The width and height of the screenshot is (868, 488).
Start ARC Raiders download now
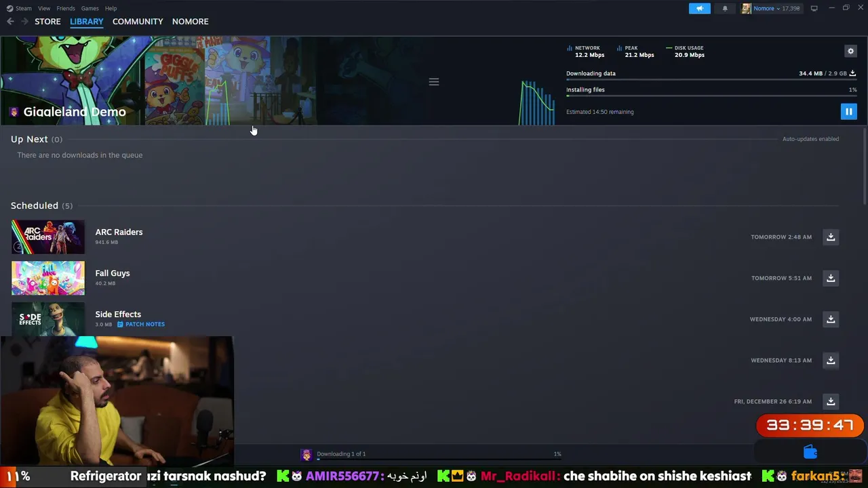pyautogui.click(x=831, y=237)
